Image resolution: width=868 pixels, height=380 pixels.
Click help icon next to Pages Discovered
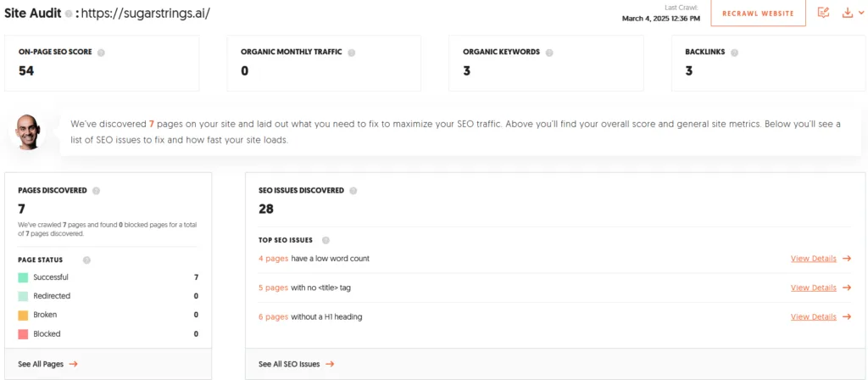(97, 191)
